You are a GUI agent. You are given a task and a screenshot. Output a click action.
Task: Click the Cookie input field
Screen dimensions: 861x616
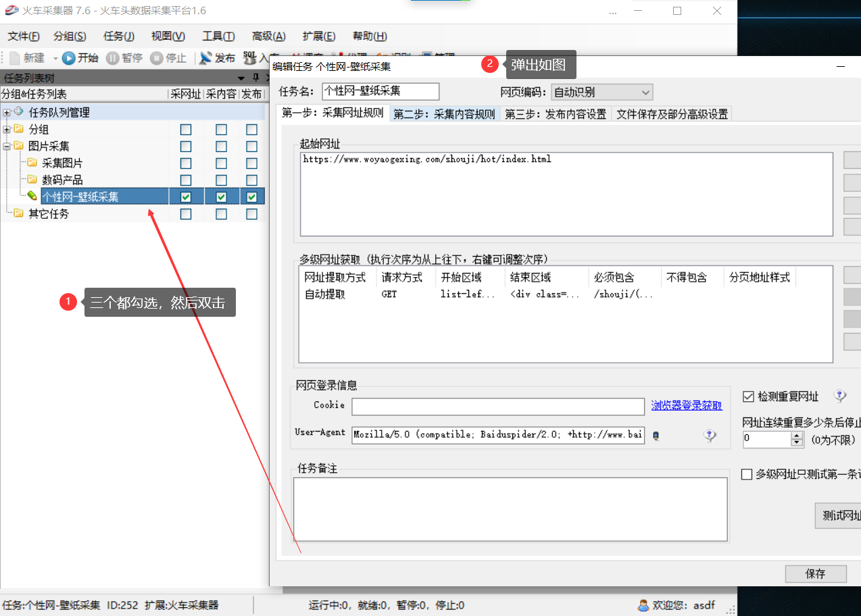click(497, 407)
